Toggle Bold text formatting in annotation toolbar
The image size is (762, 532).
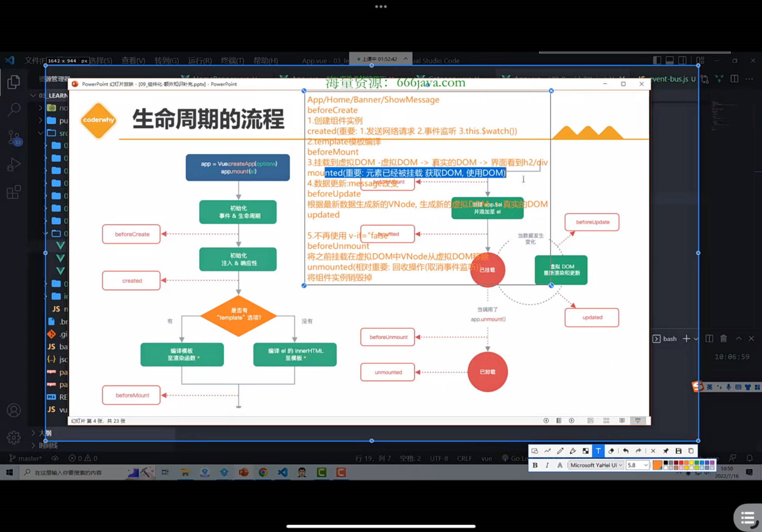pyautogui.click(x=535, y=465)
